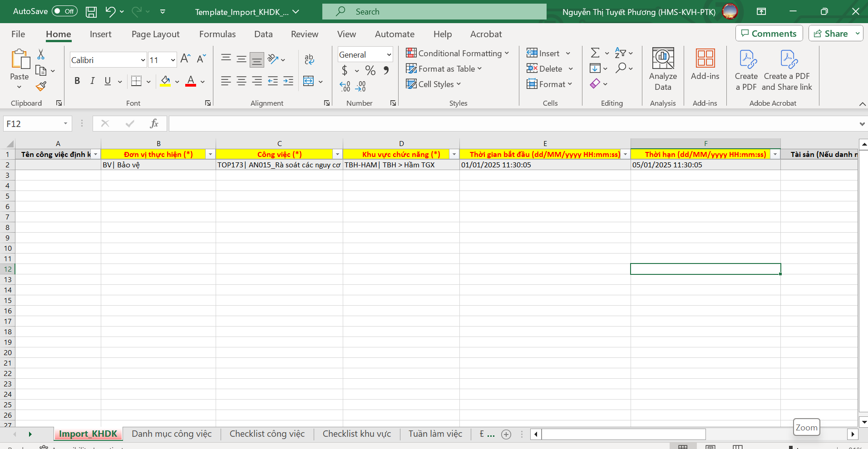Screen dimensions: 868x449
Task: Click the Format Painter brush icon
Action: [41, 86]
